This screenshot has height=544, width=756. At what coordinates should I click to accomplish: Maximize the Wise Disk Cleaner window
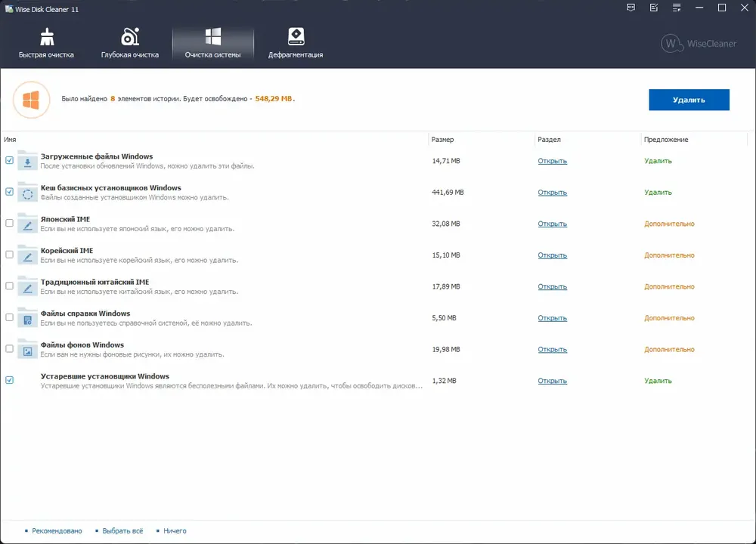(722, 8)
